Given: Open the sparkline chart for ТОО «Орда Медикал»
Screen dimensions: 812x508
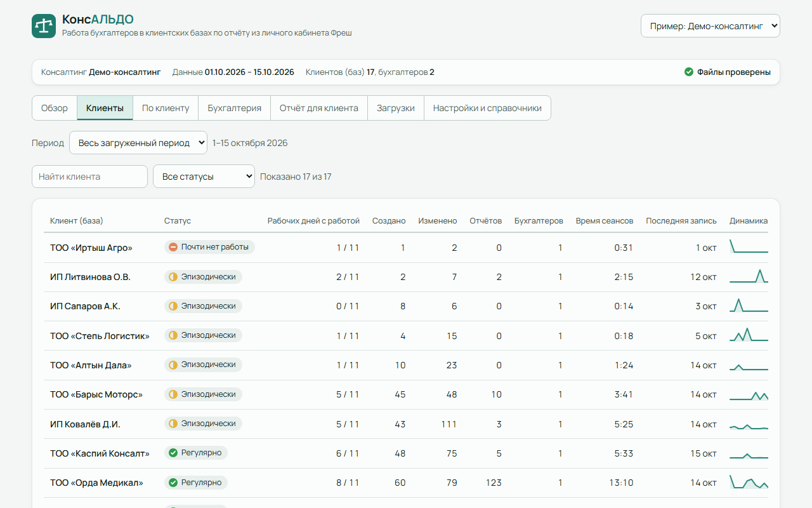Looking at the screenshot, I should click(749, 483).
